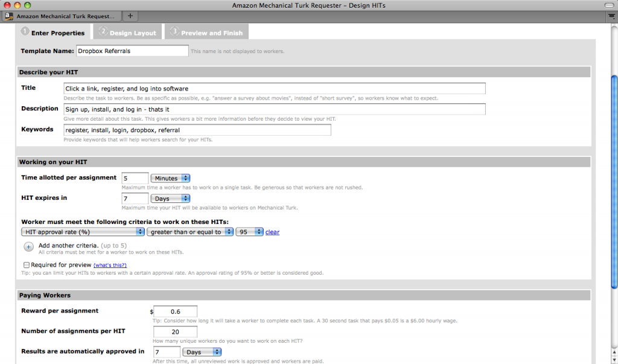Open the auto-approval Days dropdown

(x=202, y=352)
